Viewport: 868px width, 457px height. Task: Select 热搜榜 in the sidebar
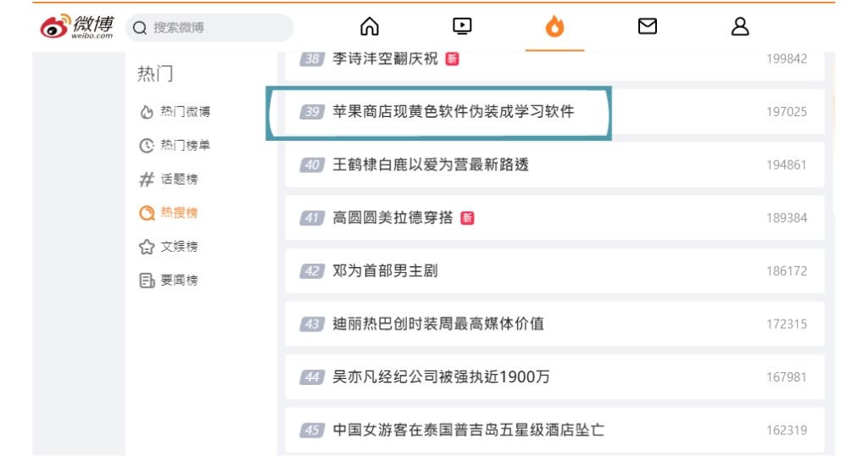(x=179, y=213)
